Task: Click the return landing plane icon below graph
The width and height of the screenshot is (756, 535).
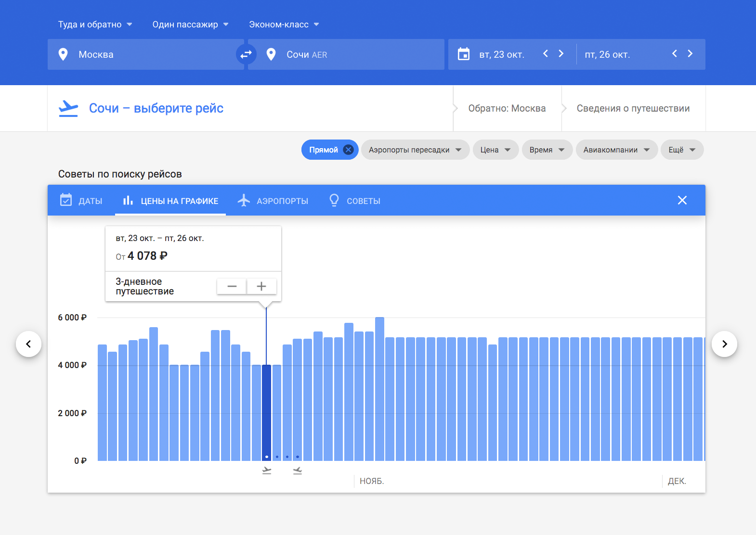Action: coord(298,471)
